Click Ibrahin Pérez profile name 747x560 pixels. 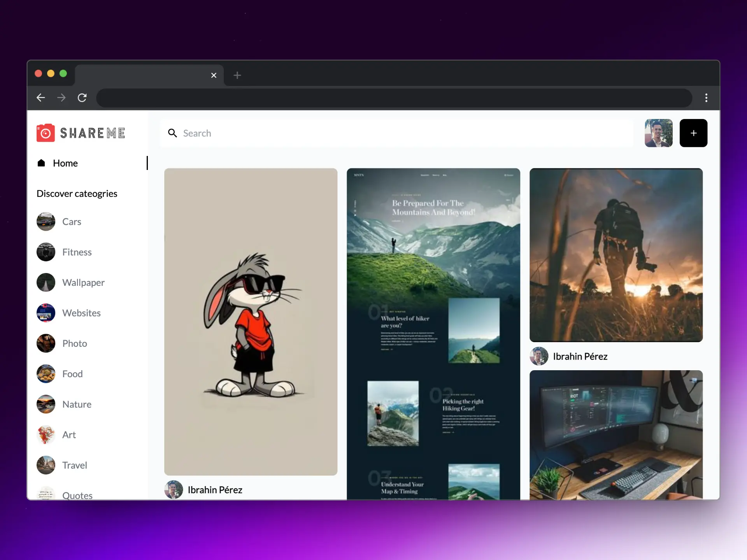(x=215, y=490)
